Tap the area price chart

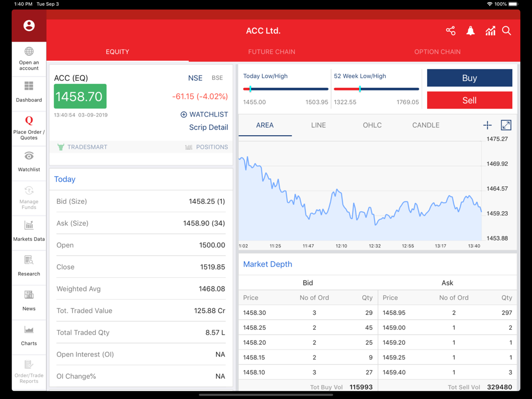pyautogui.click(x=360, y=190)
